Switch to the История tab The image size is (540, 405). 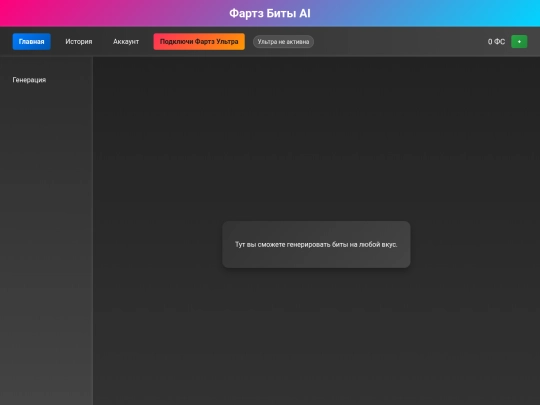(79, 42)
